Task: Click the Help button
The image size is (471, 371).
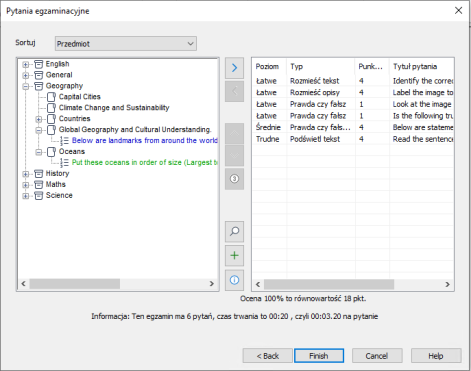Action: click(x=436, y=356)
